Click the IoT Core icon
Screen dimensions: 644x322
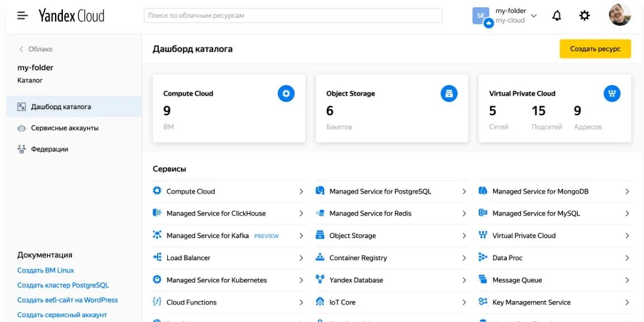(x=320, y=302)
